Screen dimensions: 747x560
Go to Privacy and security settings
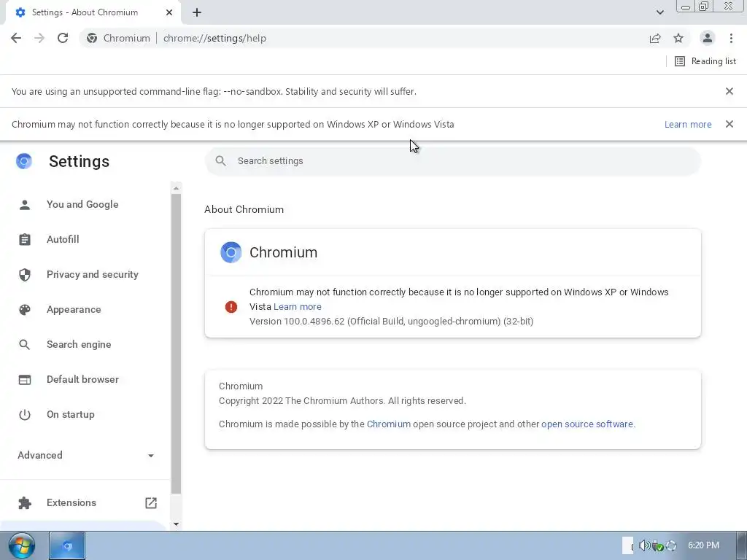coord(93,274)
